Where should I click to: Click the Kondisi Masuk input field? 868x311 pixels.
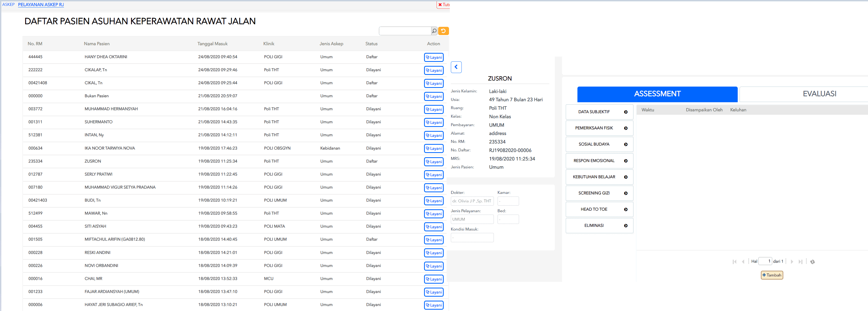tap(472, 238)
